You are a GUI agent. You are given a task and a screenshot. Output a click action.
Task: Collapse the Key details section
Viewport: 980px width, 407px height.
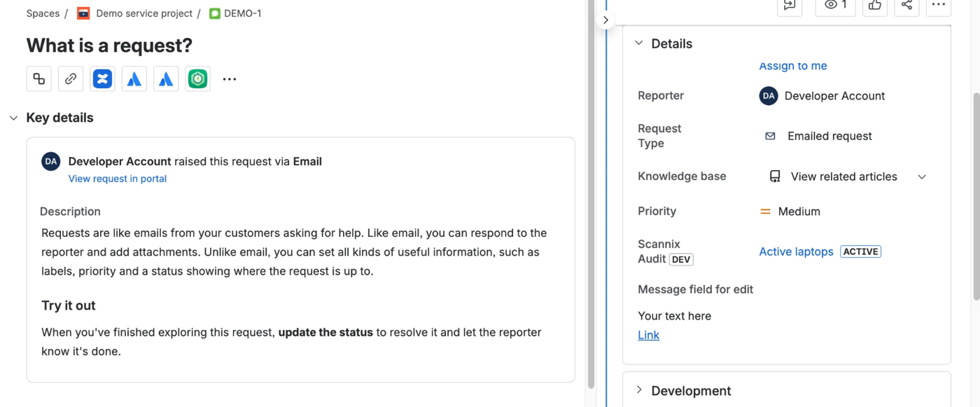[13, 118]
